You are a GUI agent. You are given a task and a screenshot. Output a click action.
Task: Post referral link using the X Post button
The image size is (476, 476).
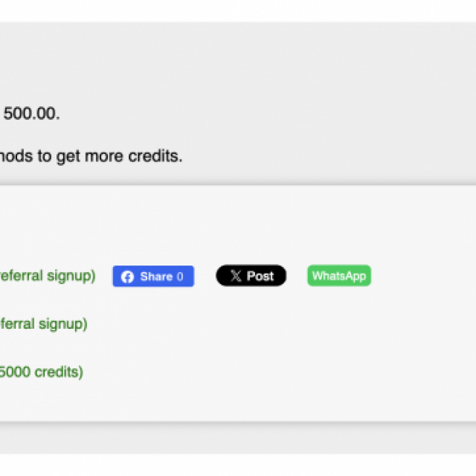click(x=251, y=276)
